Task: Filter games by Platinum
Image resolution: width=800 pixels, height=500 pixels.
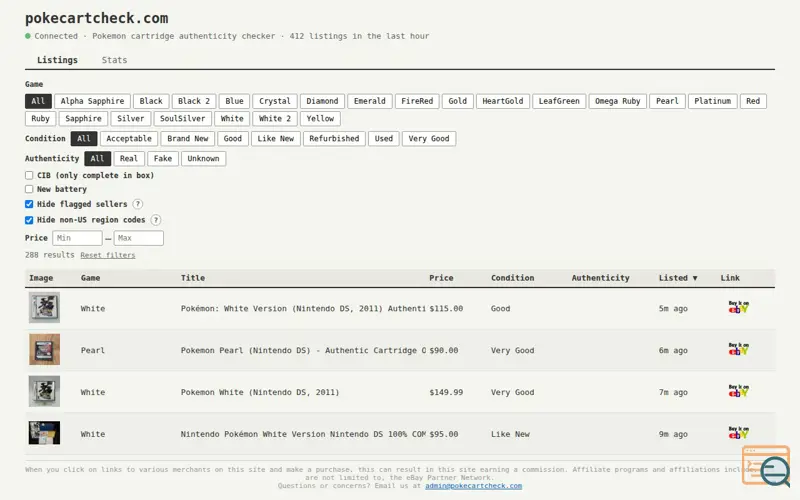Action: pyautogui.click(x=712, y=101)
